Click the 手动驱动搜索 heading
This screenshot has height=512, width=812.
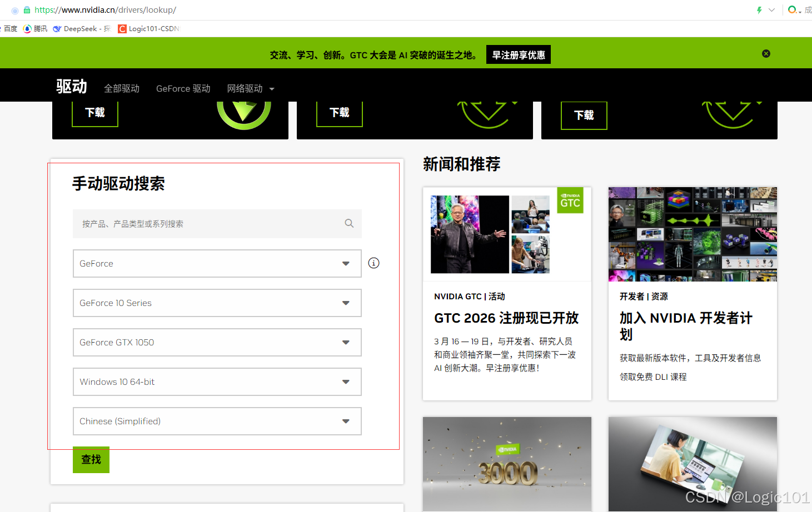pyautogui.click(x=118, y=184)
